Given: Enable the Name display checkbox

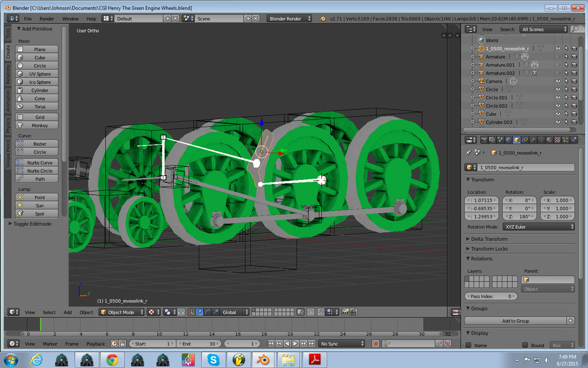Looking at the screenshot, I should click(469, 345).
